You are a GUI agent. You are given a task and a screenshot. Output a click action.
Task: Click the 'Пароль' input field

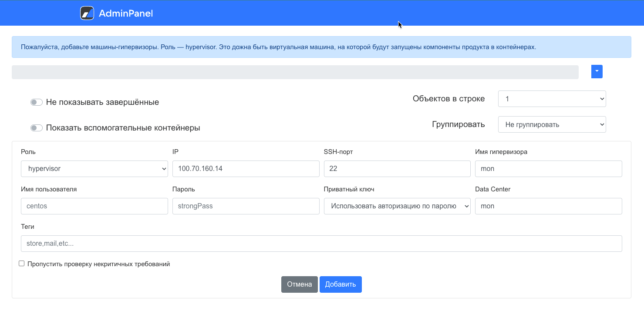point(246,206)
